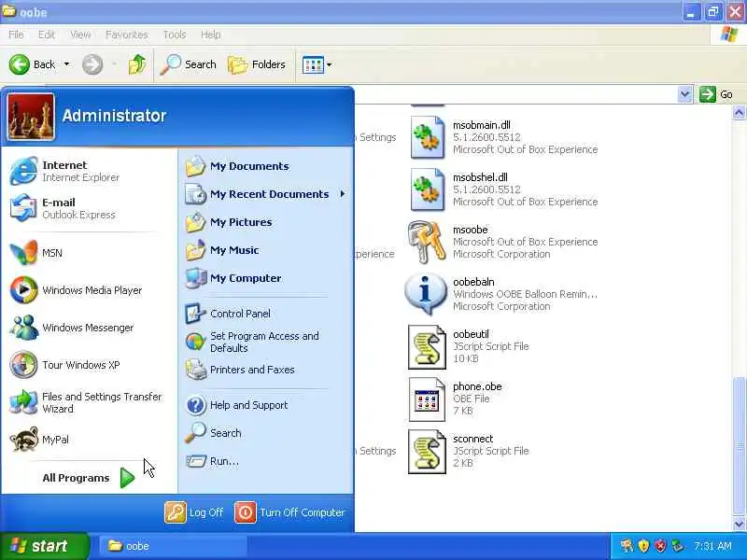Open the View menu
Viewport: 747px width, 560px height.
tap(80, 35)
